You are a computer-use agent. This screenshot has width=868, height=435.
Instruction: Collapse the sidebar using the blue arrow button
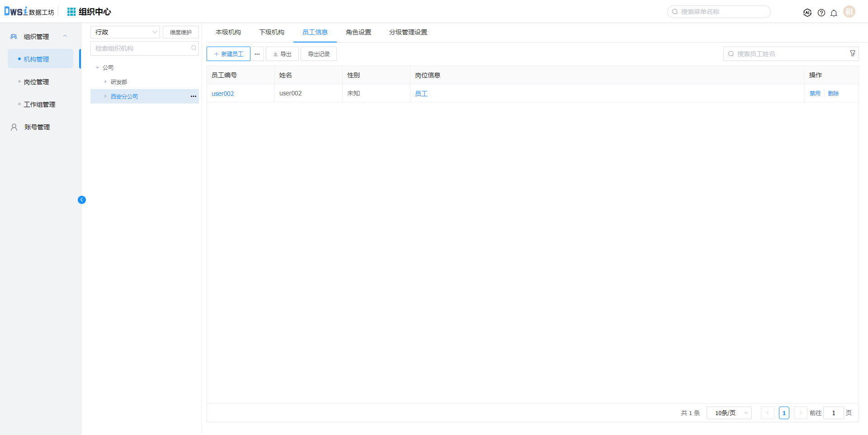[x=82, y=200]
